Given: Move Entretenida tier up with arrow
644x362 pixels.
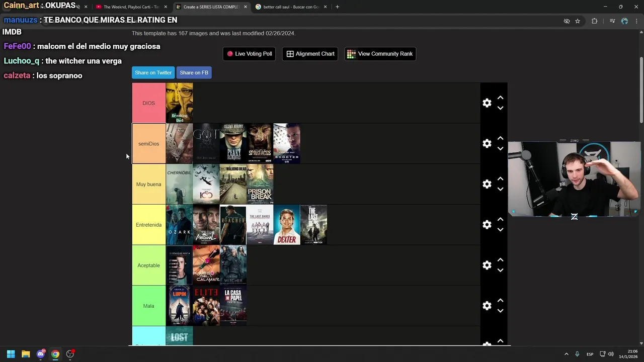Looking at the screenshot, I should 500,219.
